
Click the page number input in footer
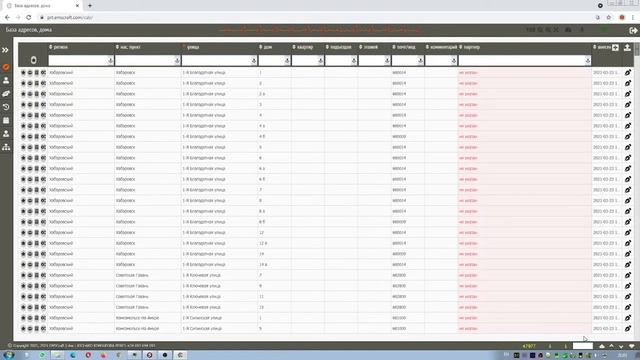click(x=582, y=346)
